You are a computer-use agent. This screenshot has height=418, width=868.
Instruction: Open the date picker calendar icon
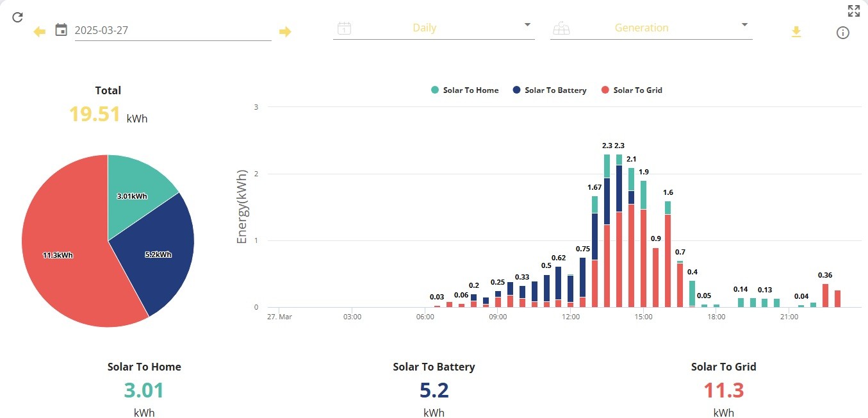click(61, 29)
